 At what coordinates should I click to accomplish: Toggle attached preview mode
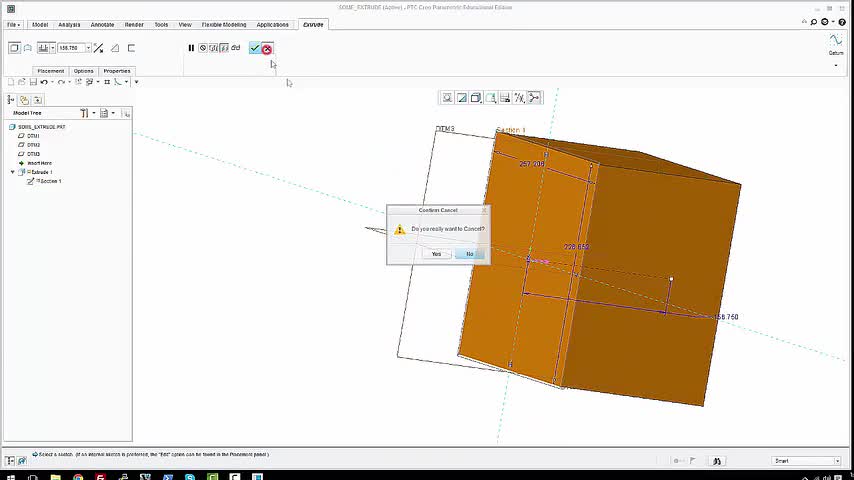click(224, 48)
